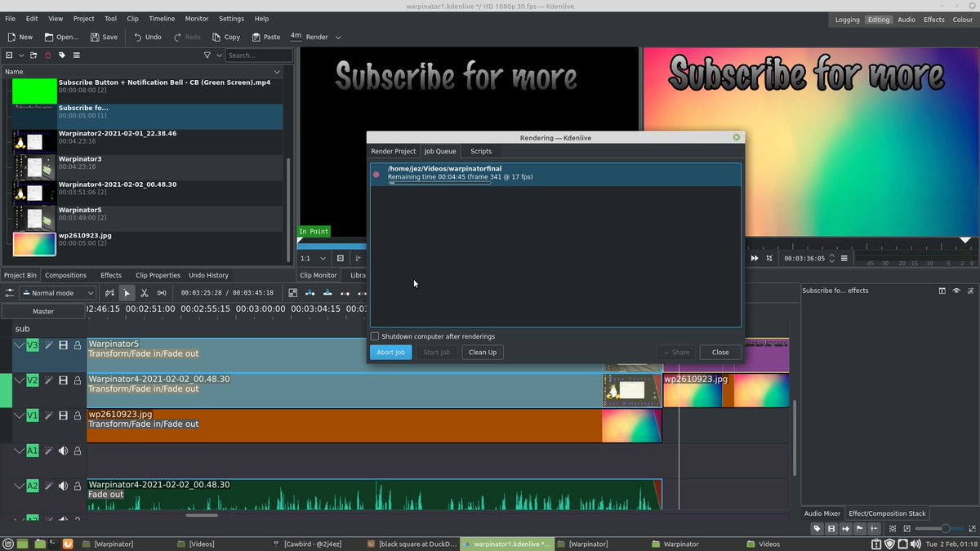The width and height of the screenshot is (980, 551).
Task: Click the show markers flag icon in status bar
Action: click(859, 528)
